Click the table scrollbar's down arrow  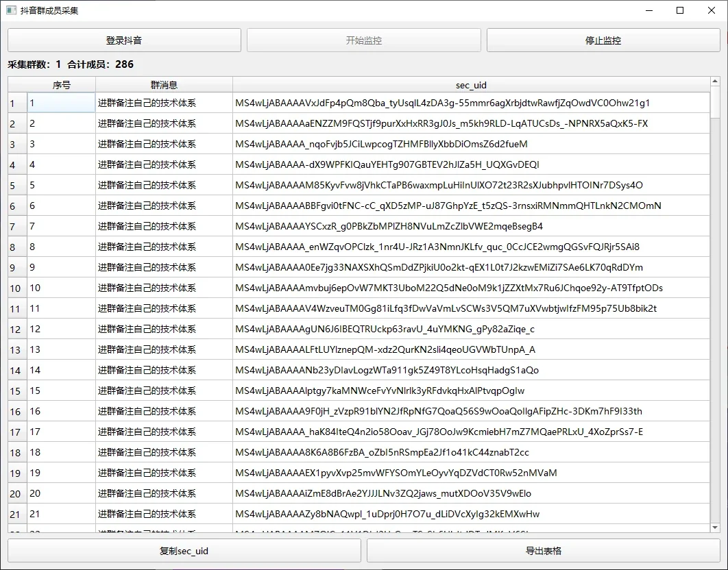click(715, 528)
